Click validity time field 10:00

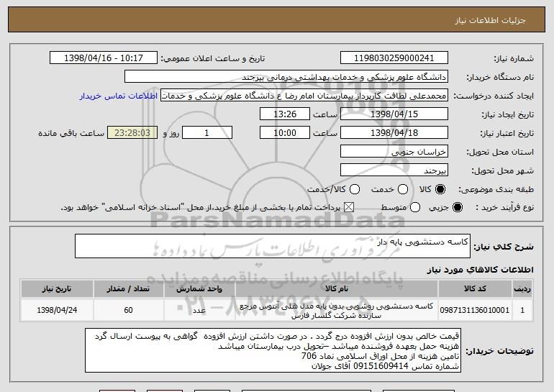click(x=285, y=133)
